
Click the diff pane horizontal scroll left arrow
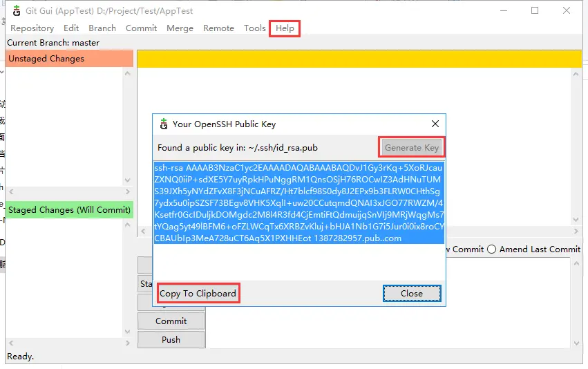tap(143, 231)
